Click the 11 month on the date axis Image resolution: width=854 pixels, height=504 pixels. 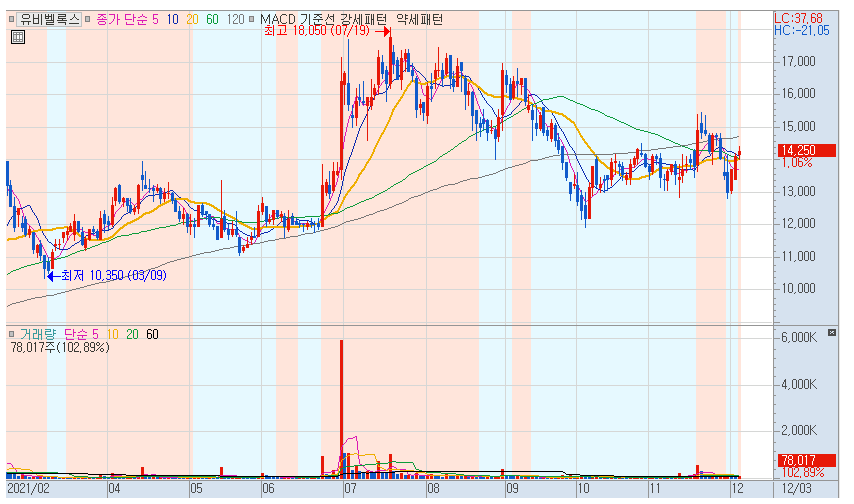(655, 488)
